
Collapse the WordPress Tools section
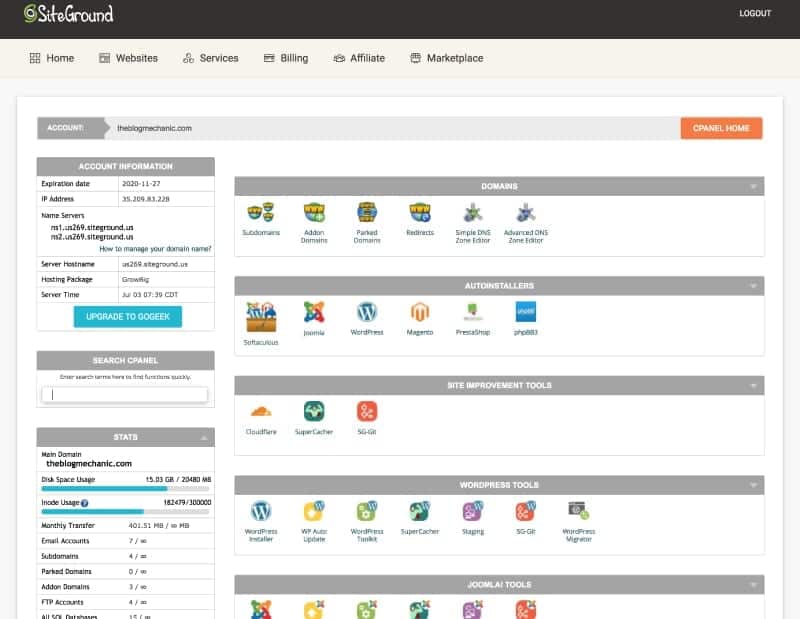pos(753,485)
